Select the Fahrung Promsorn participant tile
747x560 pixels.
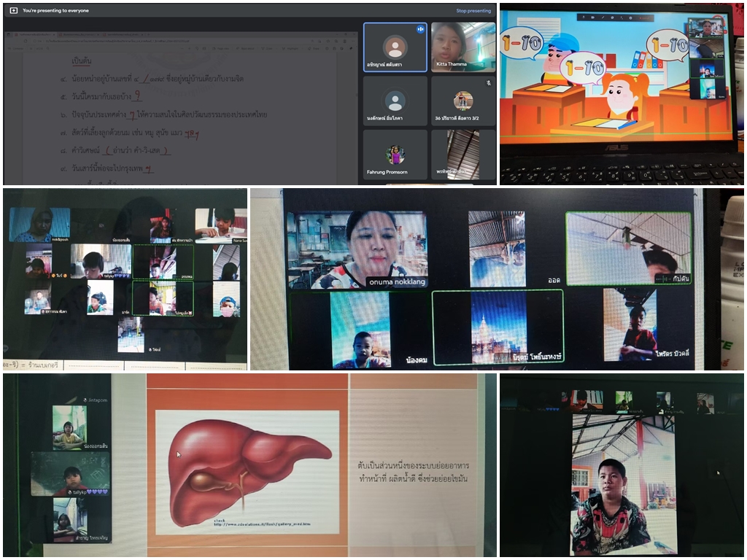pos(395,155)
